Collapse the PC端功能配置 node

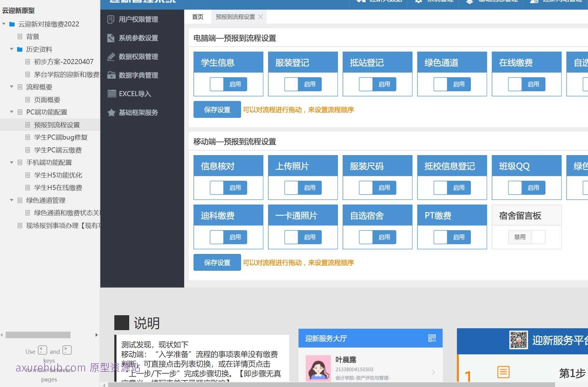coord(11,112)
